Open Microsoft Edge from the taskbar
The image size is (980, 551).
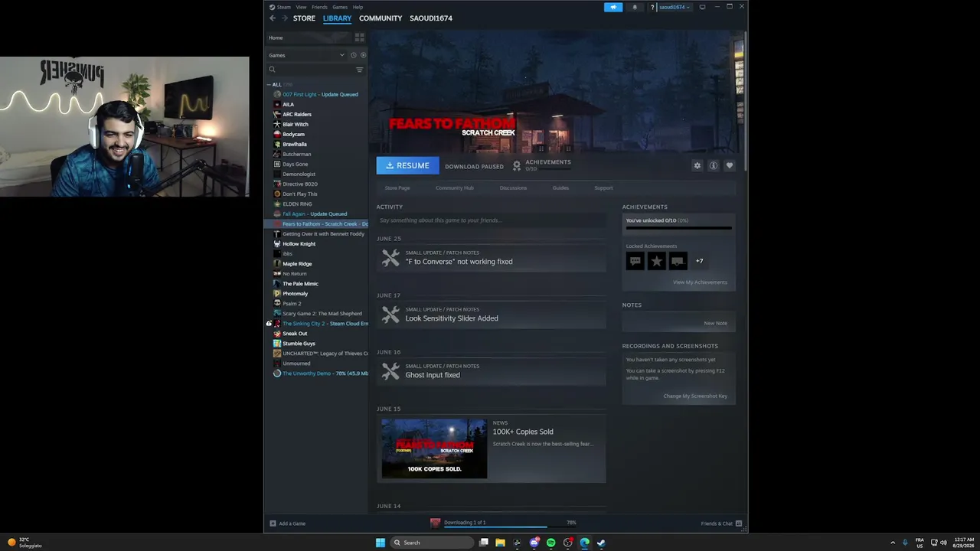(584, 543)
